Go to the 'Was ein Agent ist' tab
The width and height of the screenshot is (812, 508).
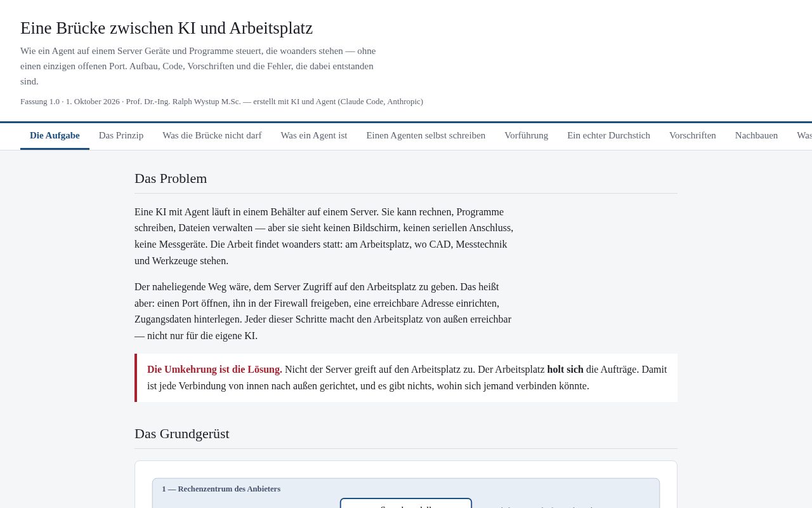tap(314, 135)
